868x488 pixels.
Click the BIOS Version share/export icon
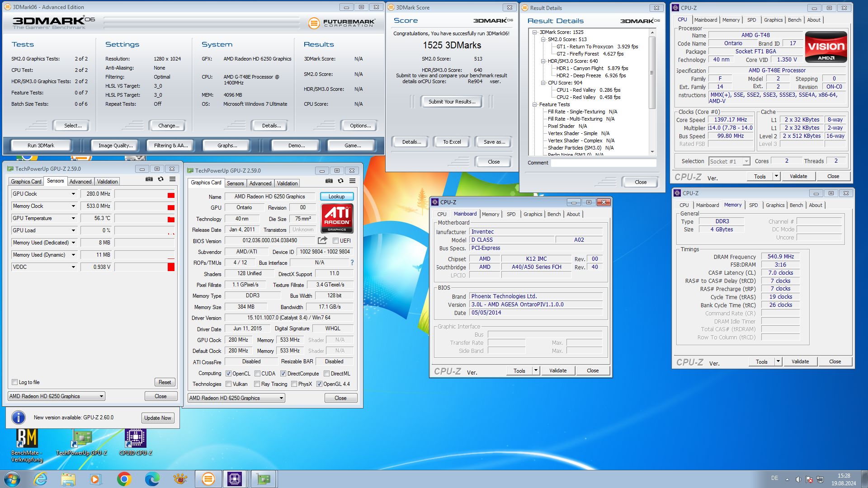(x=322, y=240)
